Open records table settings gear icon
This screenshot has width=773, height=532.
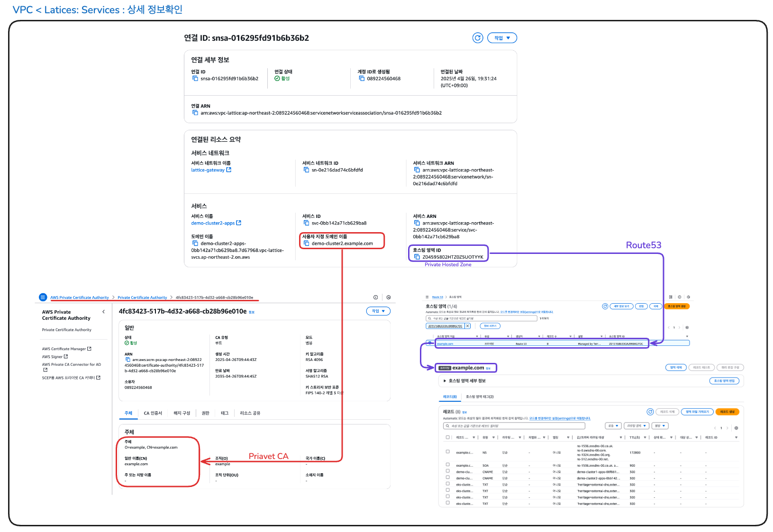(x=736, y=428)
